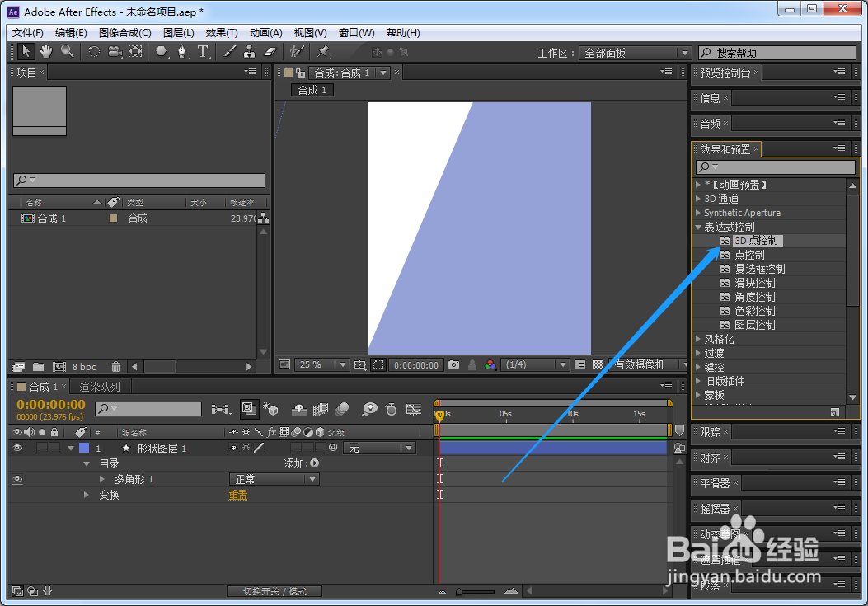Switch to the 渲染队列 tab
The height and width of the screenshot is (606, 868).
coord(99,387)
